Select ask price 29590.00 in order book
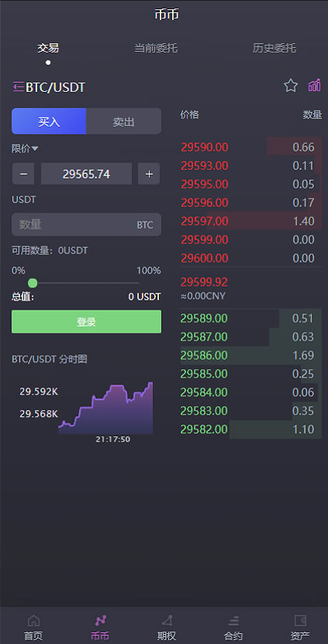This screenshot has width=328, height=644. pos(205,147)
